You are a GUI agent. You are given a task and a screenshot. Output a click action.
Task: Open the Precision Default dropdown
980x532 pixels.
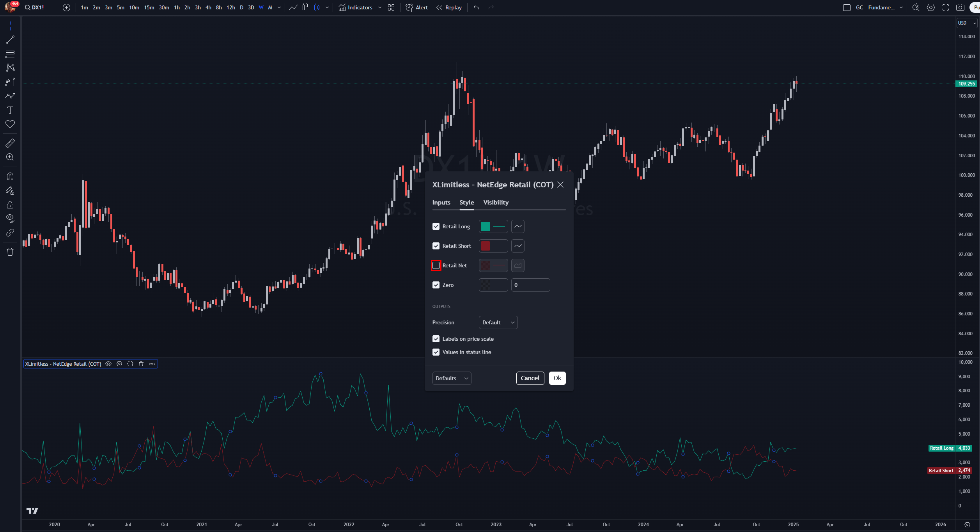click(x=498, y=322)
